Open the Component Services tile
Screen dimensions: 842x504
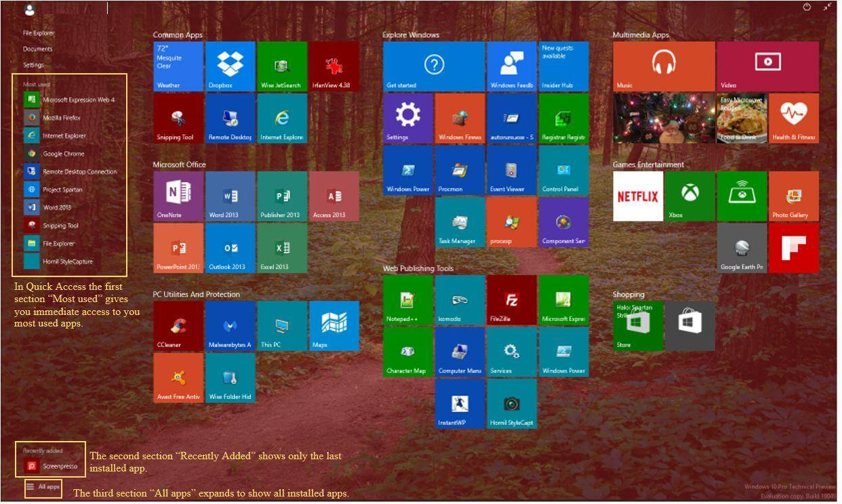564,222
